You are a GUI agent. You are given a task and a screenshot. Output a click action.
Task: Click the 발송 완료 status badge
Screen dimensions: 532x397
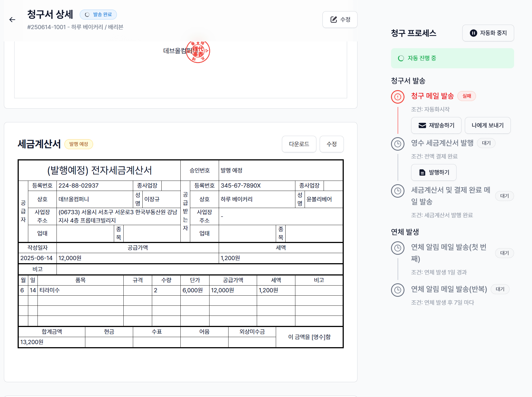click(98, 15)
